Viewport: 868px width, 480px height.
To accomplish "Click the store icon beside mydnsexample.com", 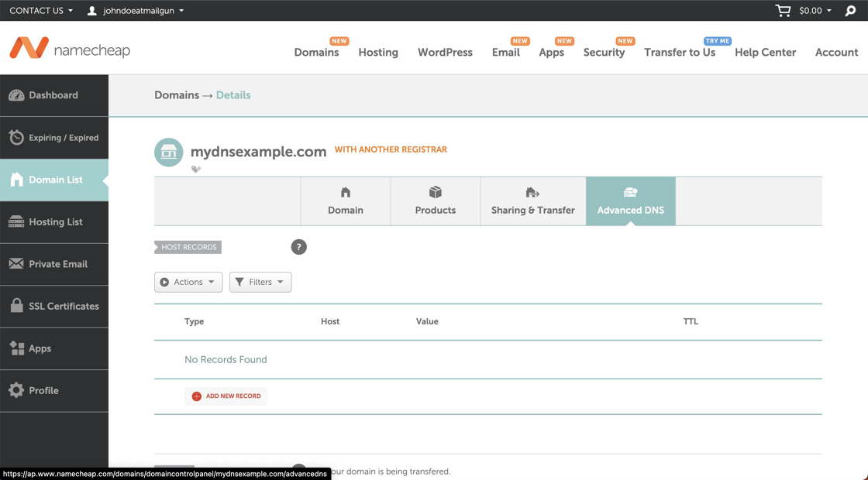I will tap(169, 152).
